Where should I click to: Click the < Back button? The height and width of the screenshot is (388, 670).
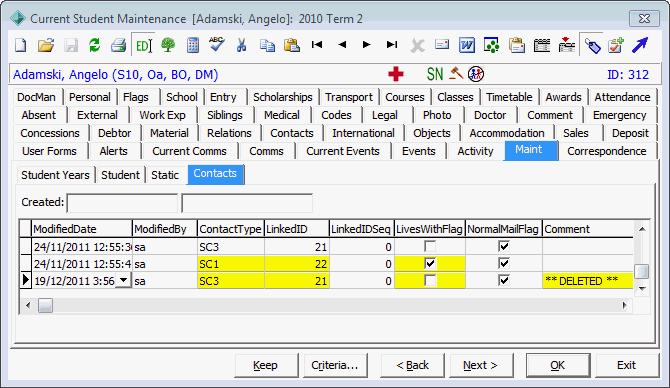coord(412,365)
